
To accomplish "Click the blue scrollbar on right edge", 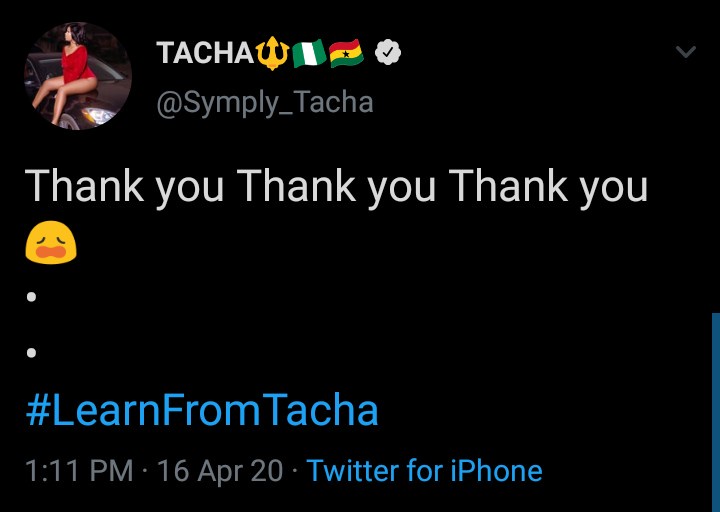I will [715, 410].
